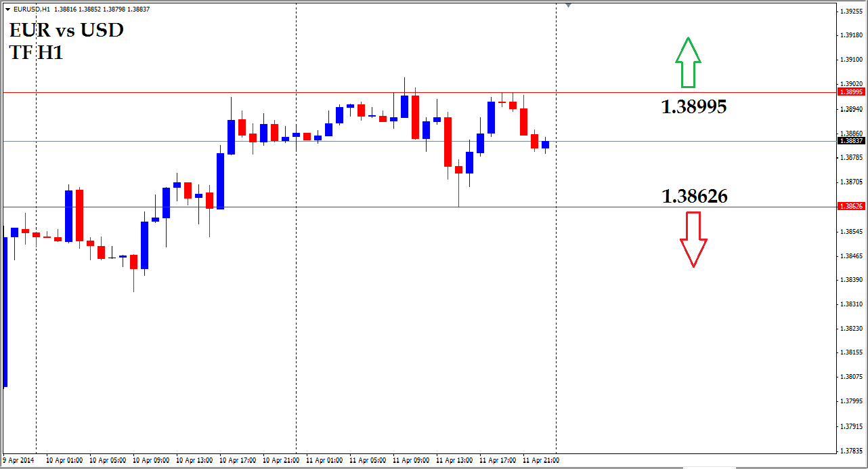Click the '11 Apr 21:00' time label

[540, 460]
